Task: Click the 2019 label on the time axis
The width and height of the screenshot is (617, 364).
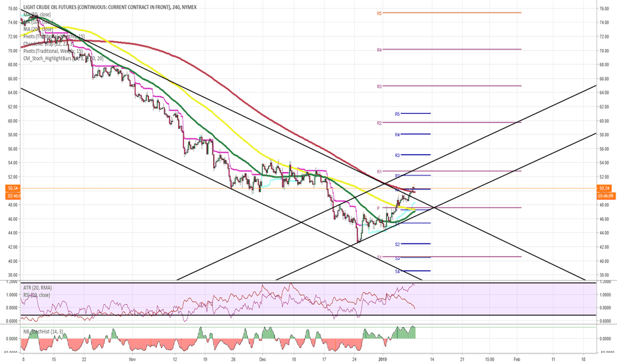Action: 383,359
